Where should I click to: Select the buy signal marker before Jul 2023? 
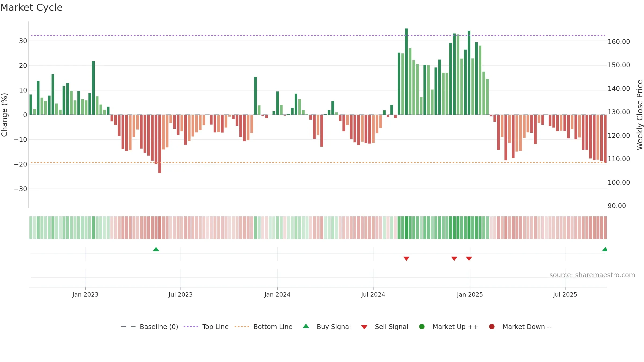point(156,249)
